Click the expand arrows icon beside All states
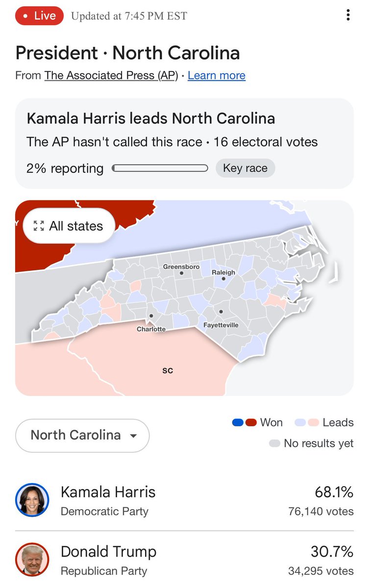369x588 pixels. tap(38, 226)
